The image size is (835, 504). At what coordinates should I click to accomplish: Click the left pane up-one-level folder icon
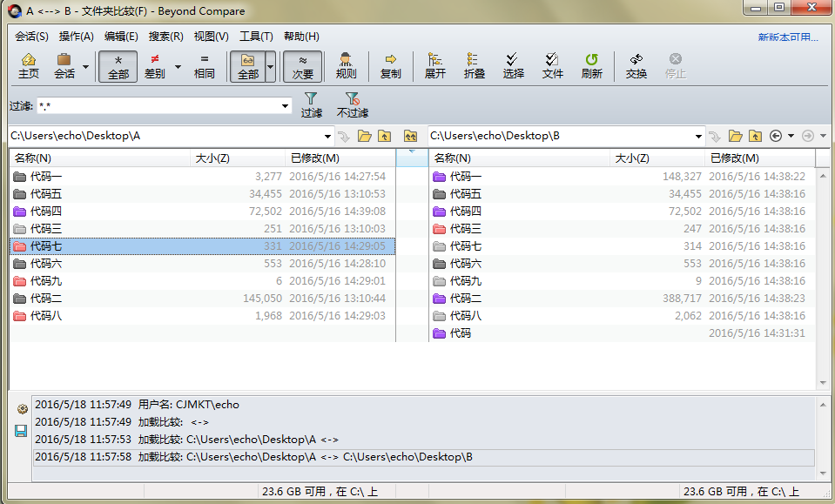pos(385,137)
